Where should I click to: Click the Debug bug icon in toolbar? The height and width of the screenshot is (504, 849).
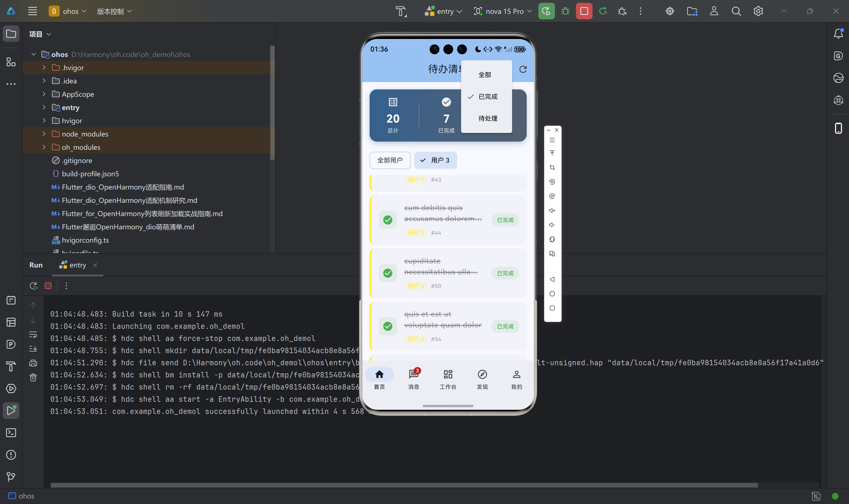point(565,11)
